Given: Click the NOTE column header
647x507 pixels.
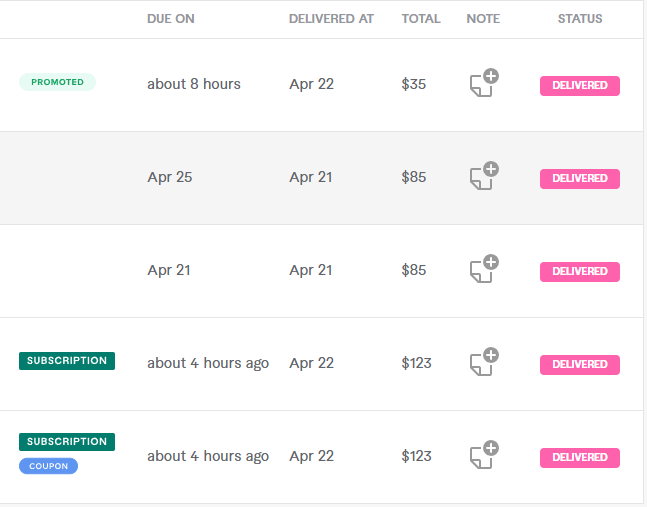Looking at the screenshot, I should click(x=483, y=19).
